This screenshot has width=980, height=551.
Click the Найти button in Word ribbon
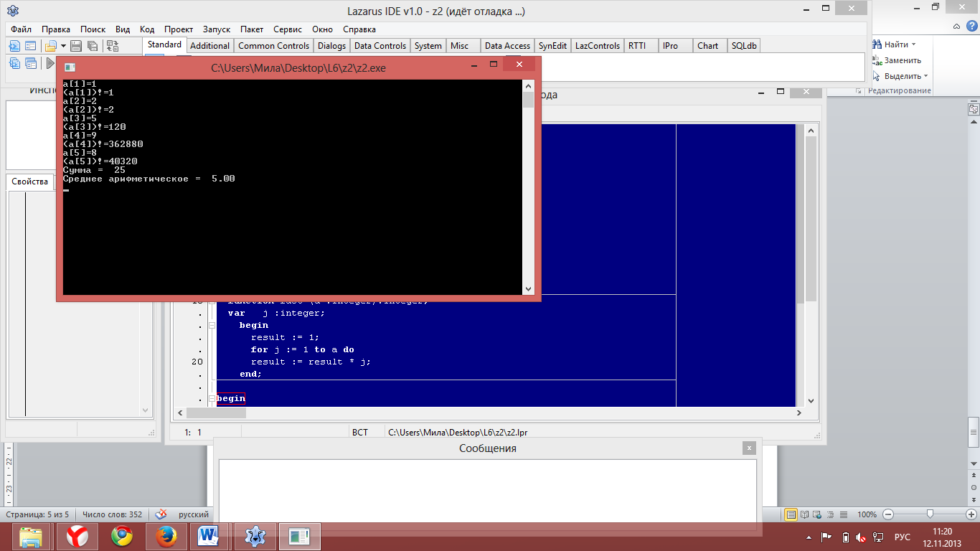pyautogui.click(x=890, y=44)
